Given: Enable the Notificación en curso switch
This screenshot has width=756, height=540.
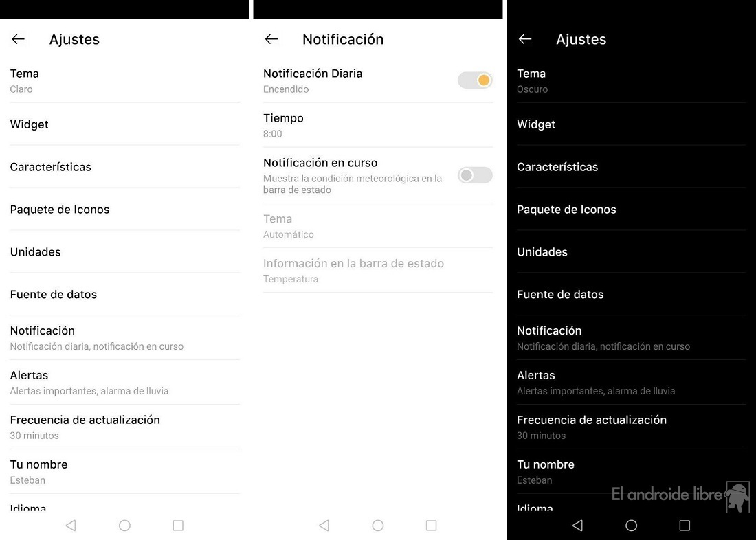Looking at the screenshot, I should (x=475, y=175).
